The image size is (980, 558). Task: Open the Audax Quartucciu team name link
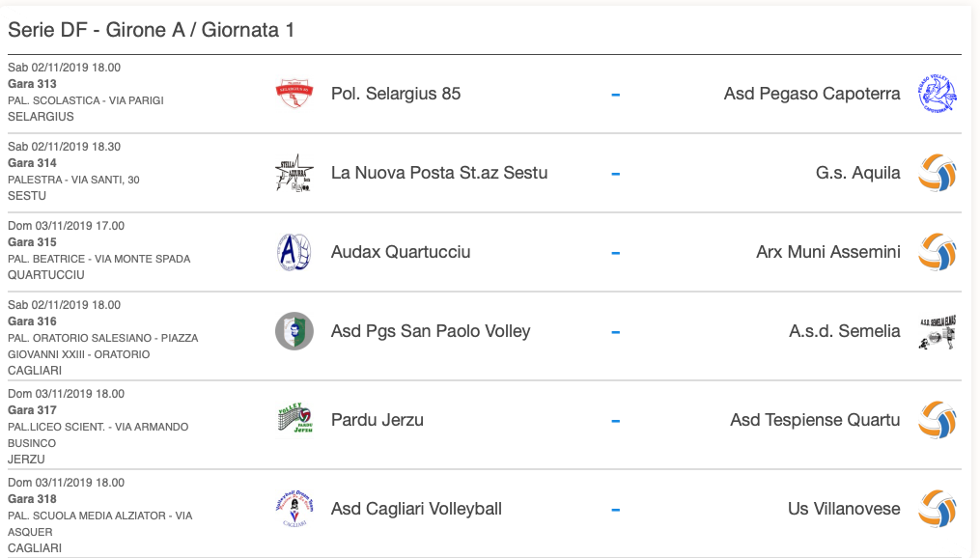pyautogui.click(x=401, y=252)
